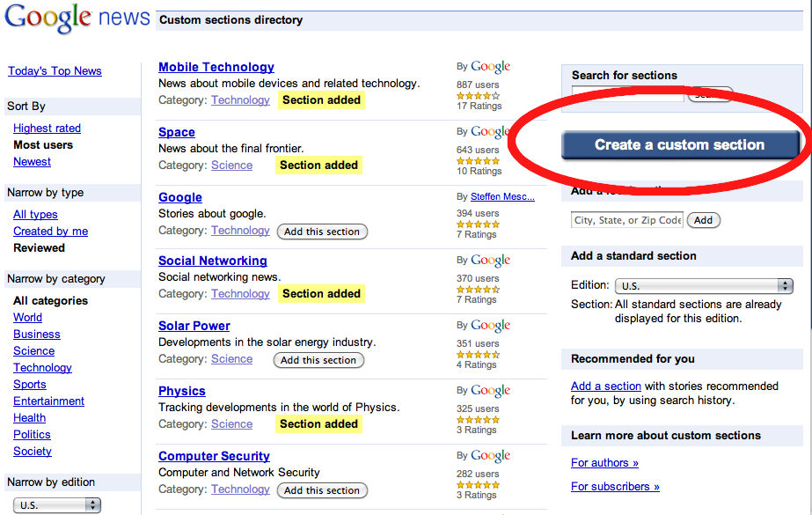This screenshot has width=812, height=515.
Task: Sort sections by Newest
Action: (x=32, y=161)
